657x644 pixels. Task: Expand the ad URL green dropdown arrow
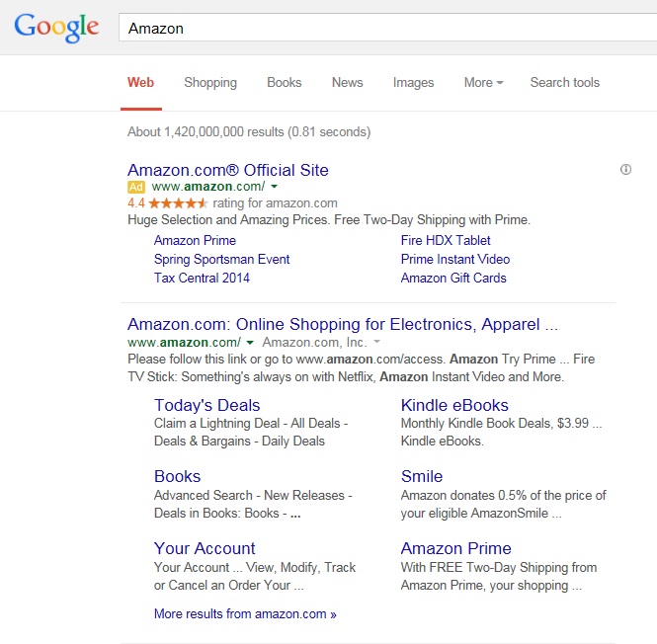[x=274, y=187]
